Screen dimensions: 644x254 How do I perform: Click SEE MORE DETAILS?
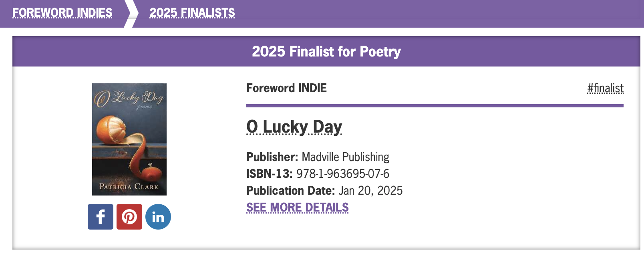(297, 208)
